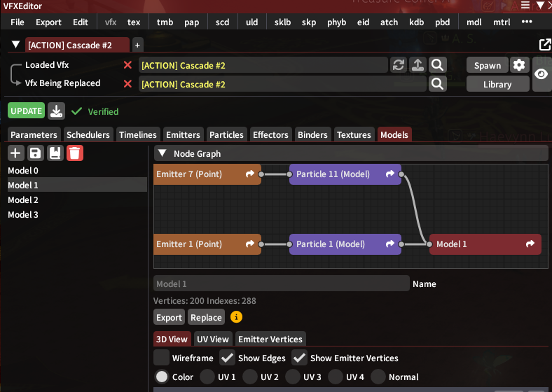Toggle Show Emitter Vertices checkbox

pyautogui.click(x=300, y=358)
